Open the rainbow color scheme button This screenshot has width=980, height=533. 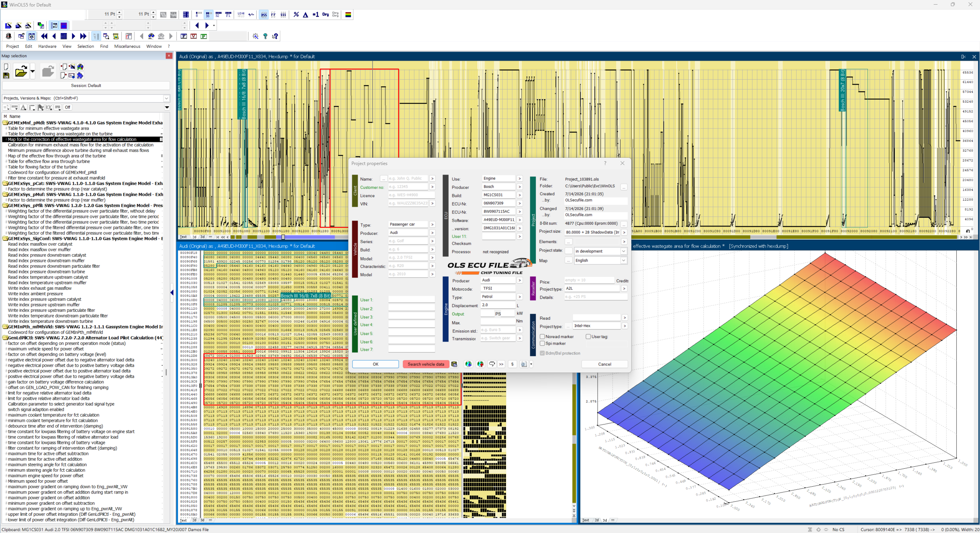[x=348, y=15]
